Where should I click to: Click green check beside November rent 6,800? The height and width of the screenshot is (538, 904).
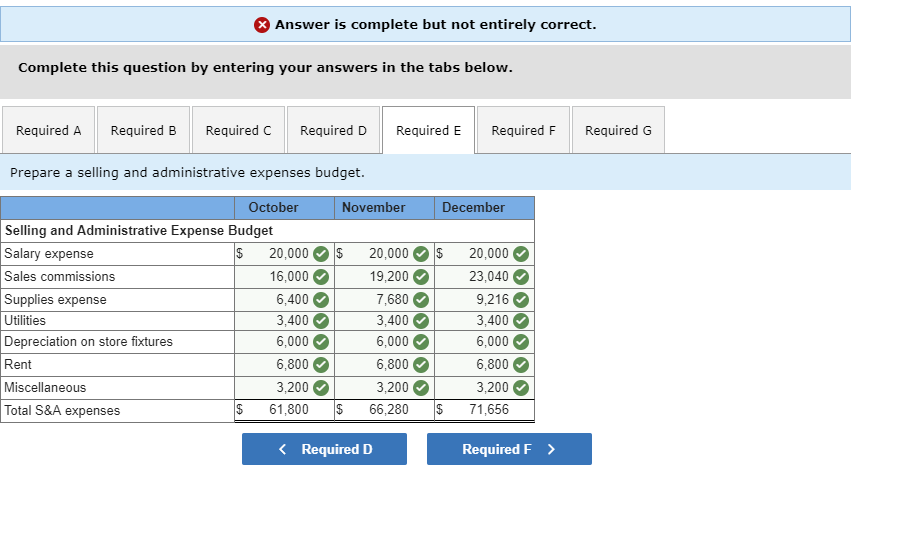(x=421, y=365)
